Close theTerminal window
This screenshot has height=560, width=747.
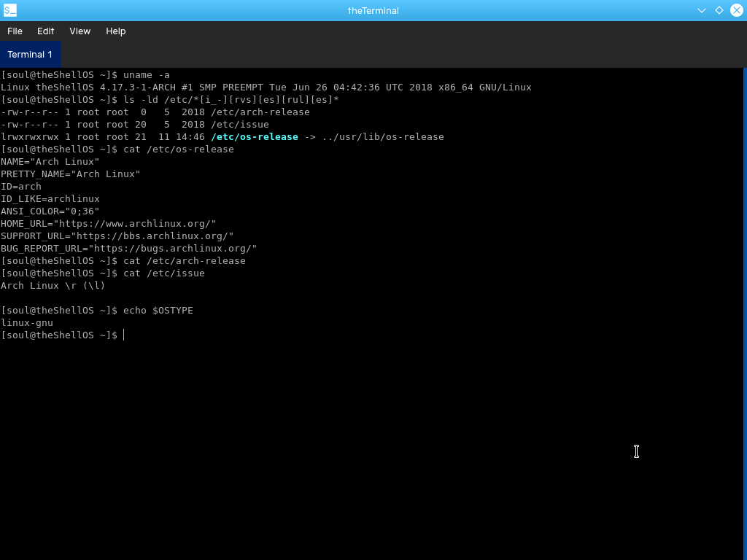(x=737, y=10)
